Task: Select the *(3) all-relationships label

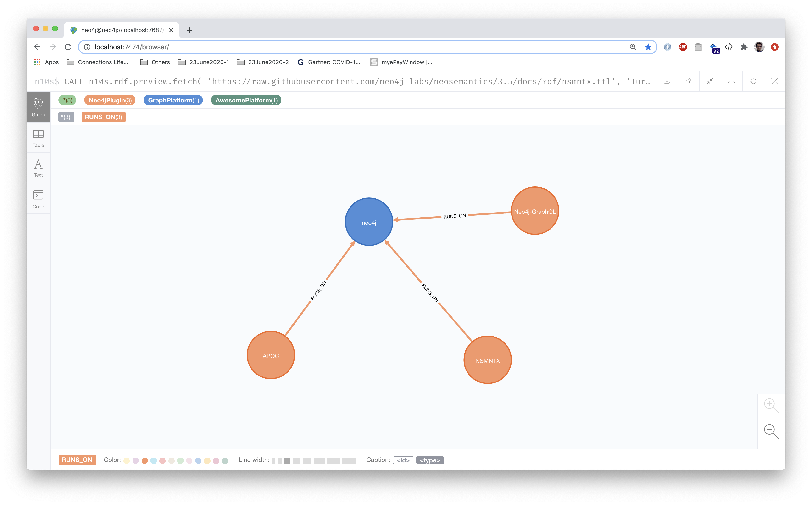Action: point(66,117)
